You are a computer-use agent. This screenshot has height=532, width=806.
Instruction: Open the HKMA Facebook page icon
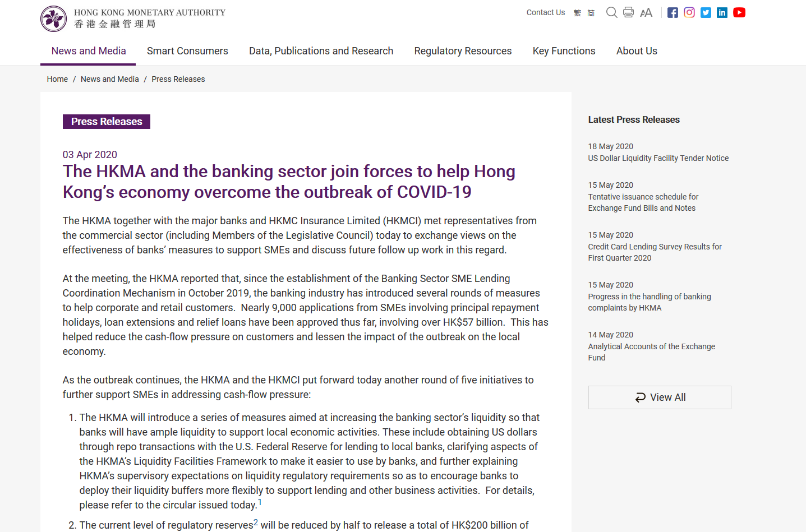[x=673, y=12]
